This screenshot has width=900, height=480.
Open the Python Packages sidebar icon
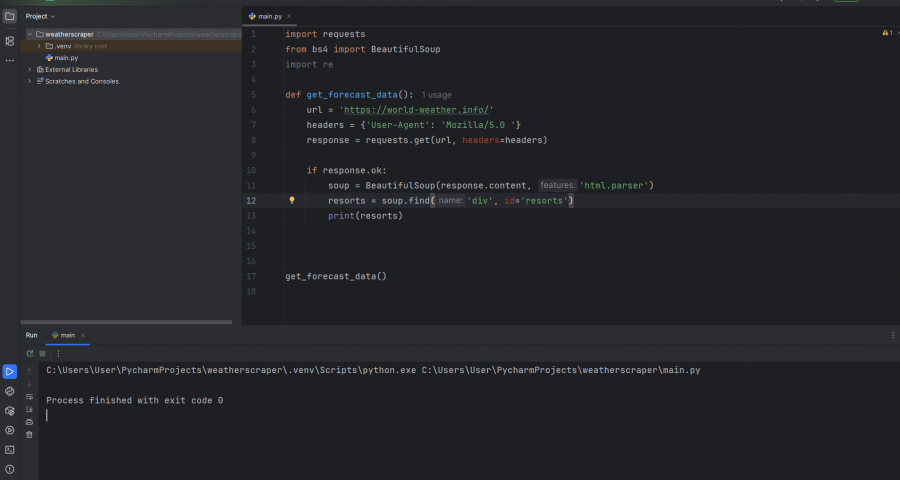click(x=10, y=411)
